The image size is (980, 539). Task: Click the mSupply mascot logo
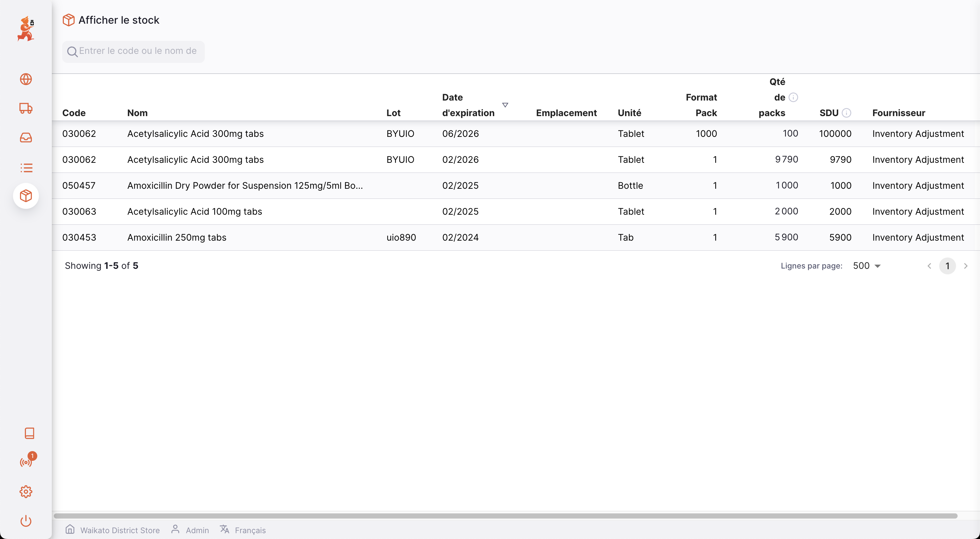(26, 29)
